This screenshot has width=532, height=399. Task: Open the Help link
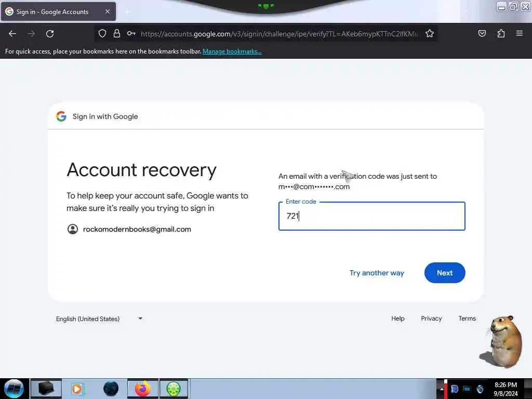pos(397,318)
